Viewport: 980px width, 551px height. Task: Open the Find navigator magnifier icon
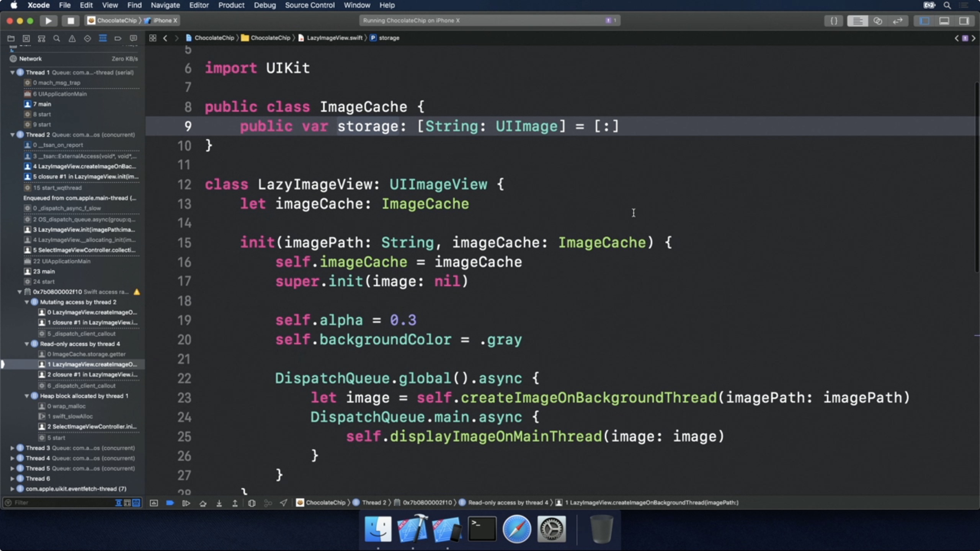coord(57,38)
